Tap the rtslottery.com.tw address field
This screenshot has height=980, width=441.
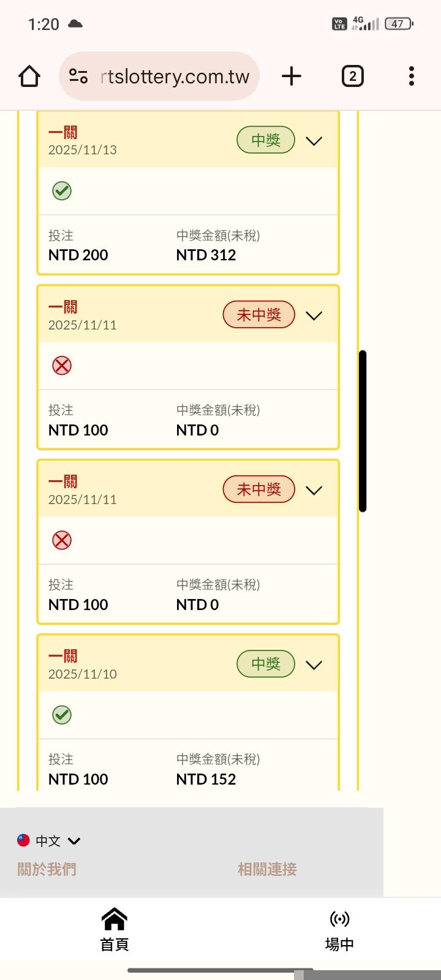pyautogui.click(x=175, y=77)
